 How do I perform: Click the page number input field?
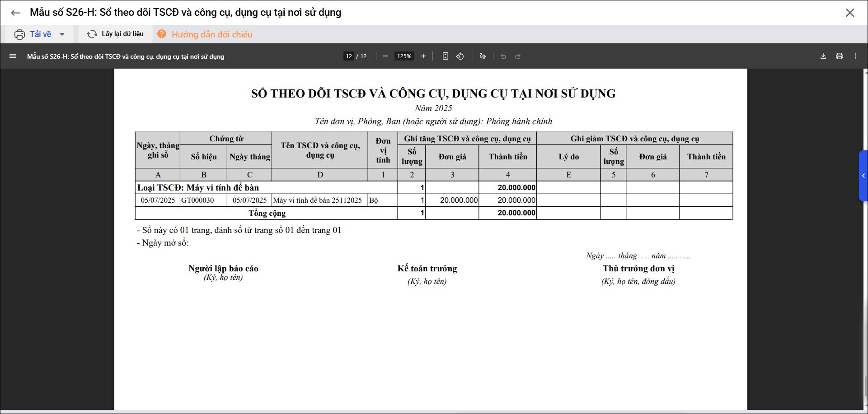(x=349, y=56)
